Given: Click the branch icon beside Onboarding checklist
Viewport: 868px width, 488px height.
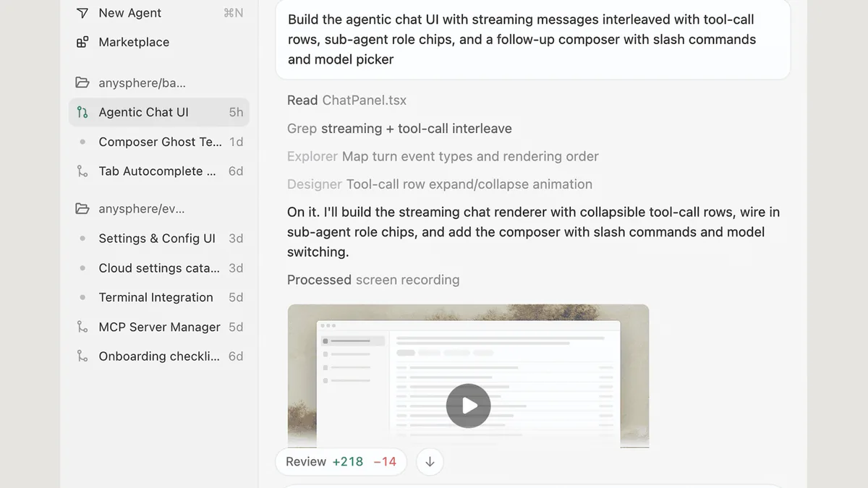Looking at the screenshot, I should [82, 356].
